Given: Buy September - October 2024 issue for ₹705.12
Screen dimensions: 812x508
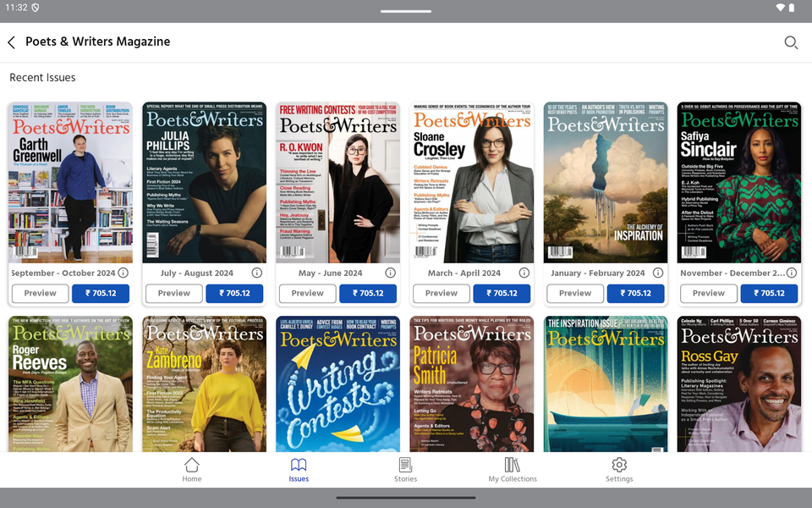Looking at the screenshot, I should coord(101,294).
